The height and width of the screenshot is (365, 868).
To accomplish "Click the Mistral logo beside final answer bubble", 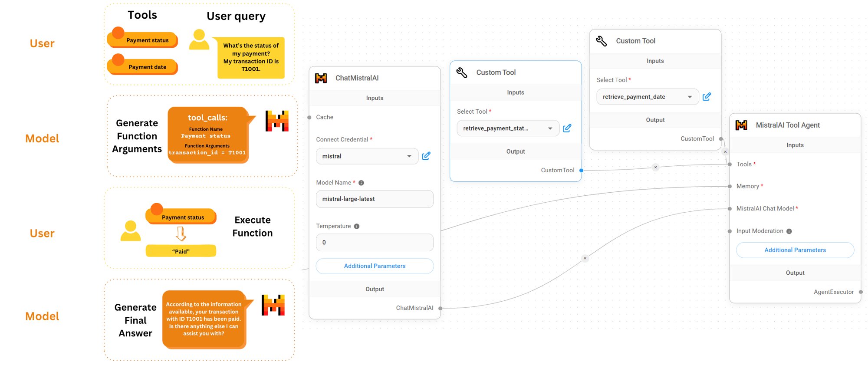I will click(x=273, y=305).
